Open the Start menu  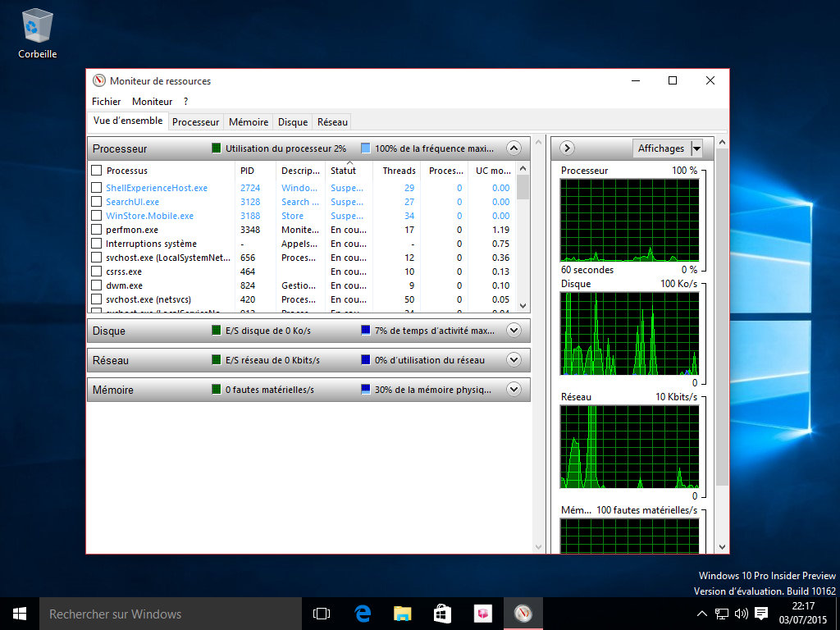click(18, 613)
